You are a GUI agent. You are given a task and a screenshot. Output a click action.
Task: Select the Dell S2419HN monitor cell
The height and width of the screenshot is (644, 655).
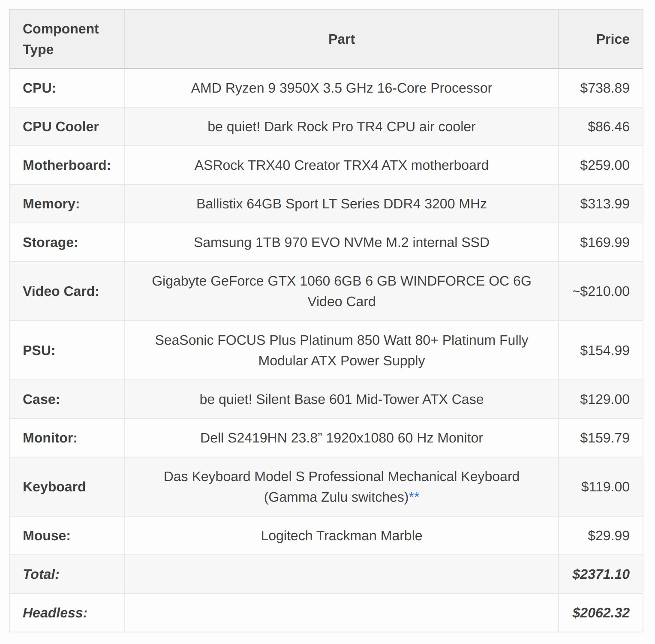[x=342, y=438]
